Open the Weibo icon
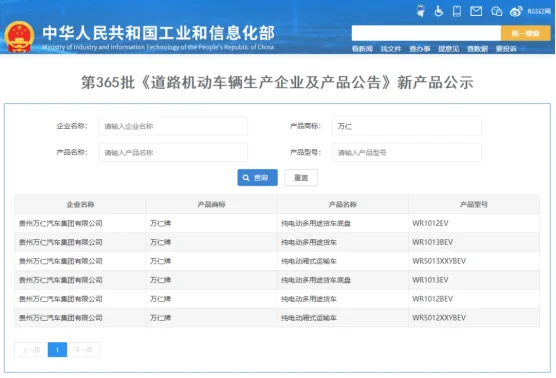 coord(516,11)
